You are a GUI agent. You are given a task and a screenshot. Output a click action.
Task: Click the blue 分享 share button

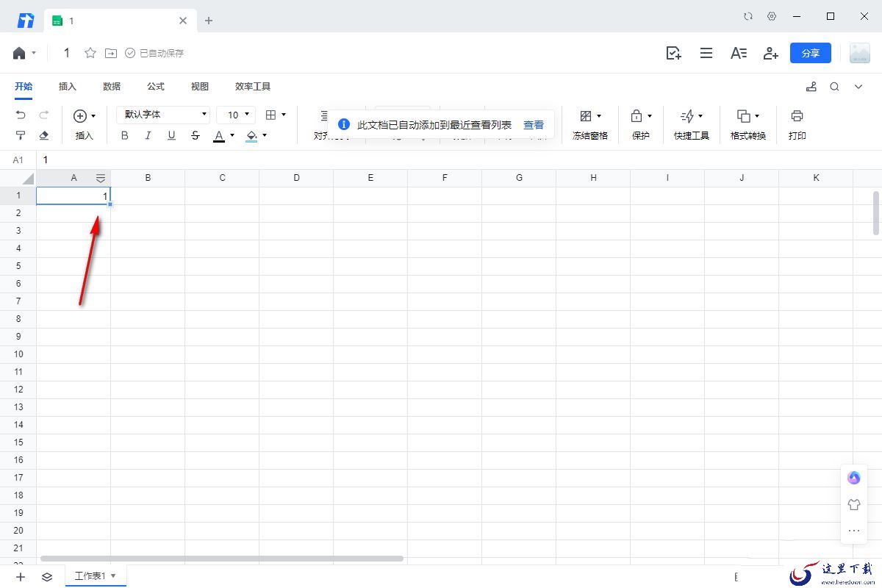click(x=810, y=53)
